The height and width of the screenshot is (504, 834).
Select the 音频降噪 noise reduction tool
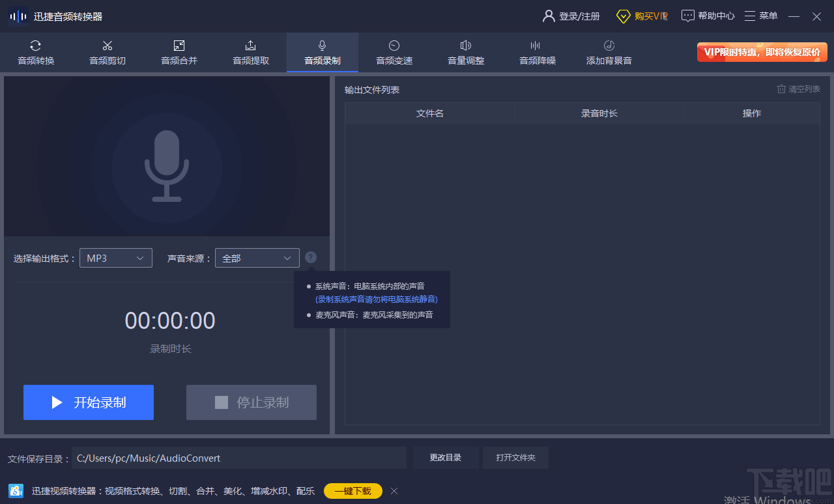click(537, 52)
